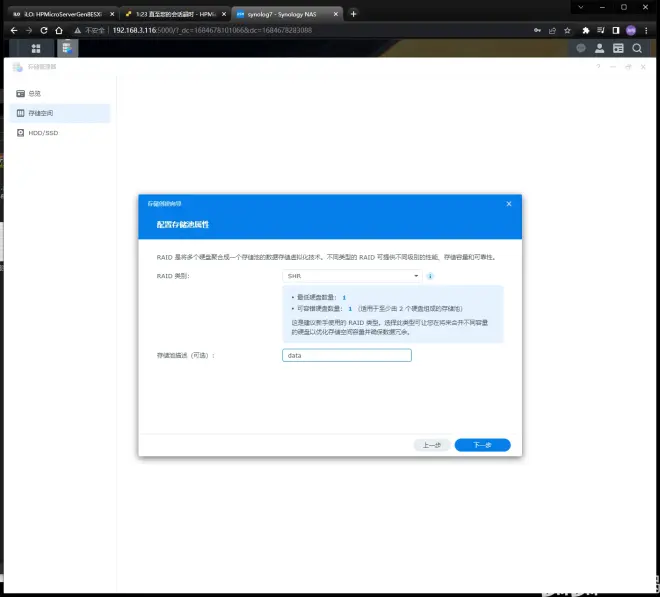660x597 pixels.
Task: Click Storage Manager window help question icon
Action: pyautogui.click(x=598, y=67)
